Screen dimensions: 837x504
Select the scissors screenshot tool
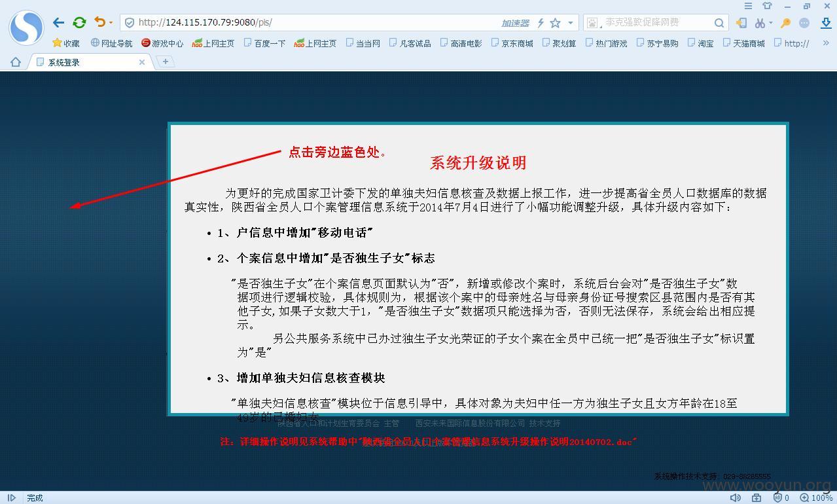tap(760, 23)
